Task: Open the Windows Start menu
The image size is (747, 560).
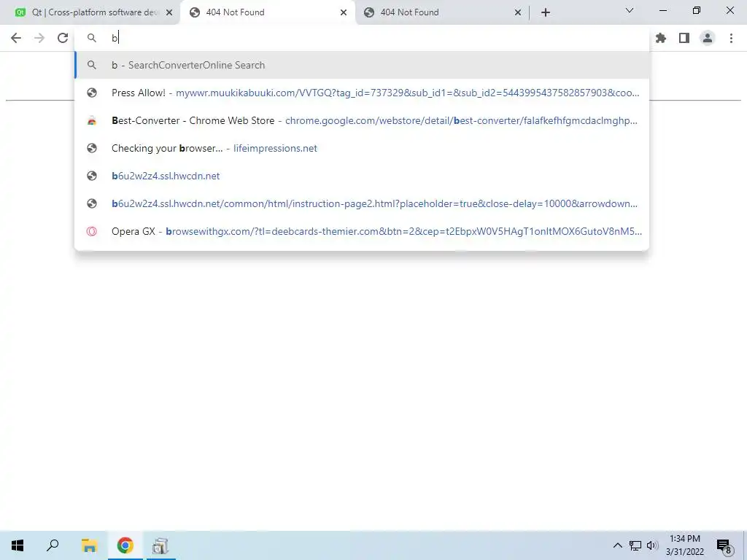Action: (x=18, y=545)
